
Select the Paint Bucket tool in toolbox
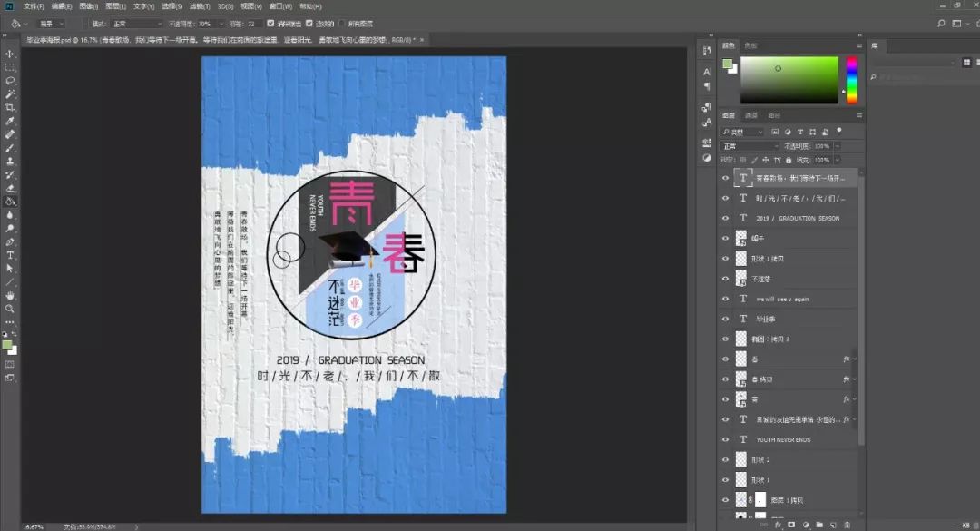click(x=9, y=202)
